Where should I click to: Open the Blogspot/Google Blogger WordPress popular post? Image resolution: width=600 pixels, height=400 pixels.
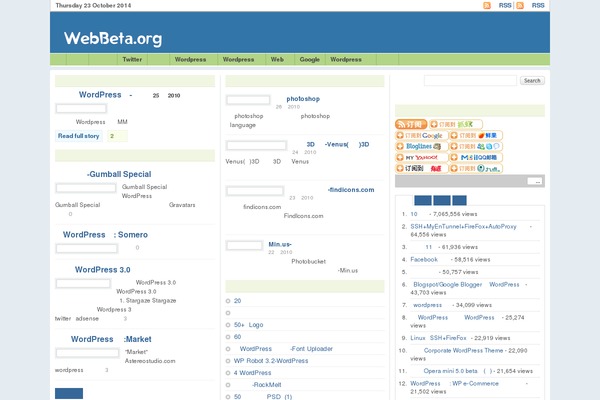click(466, 284)
